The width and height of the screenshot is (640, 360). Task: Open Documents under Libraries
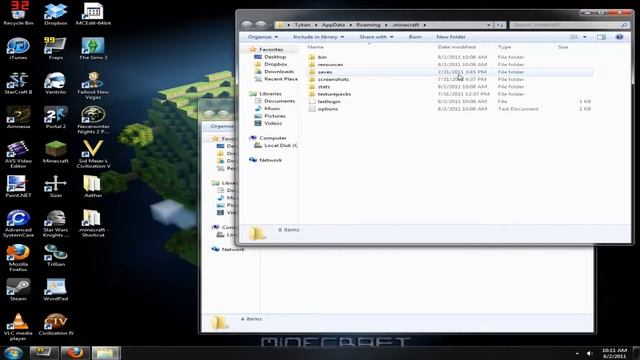tap(279, 101)
